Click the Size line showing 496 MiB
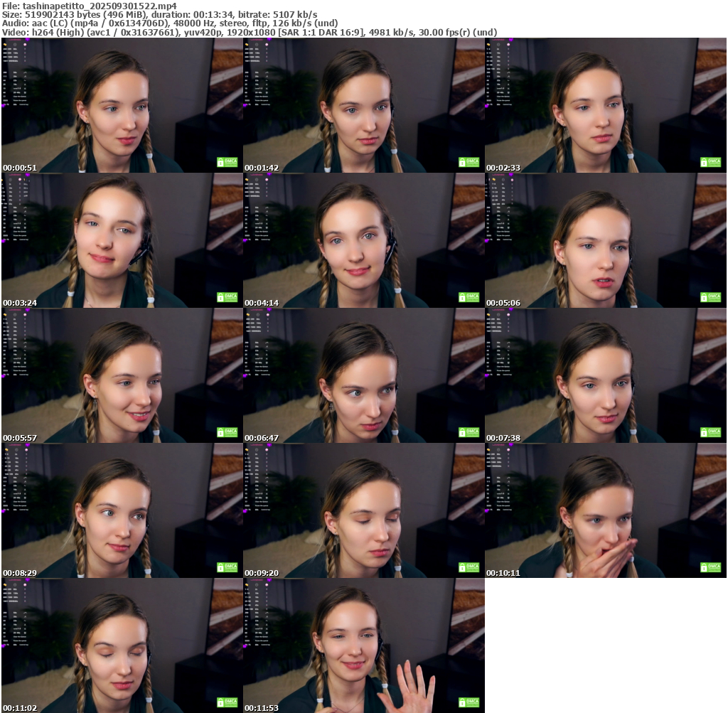The height and width of the screenshot is (713, 728). click(160, 15)
